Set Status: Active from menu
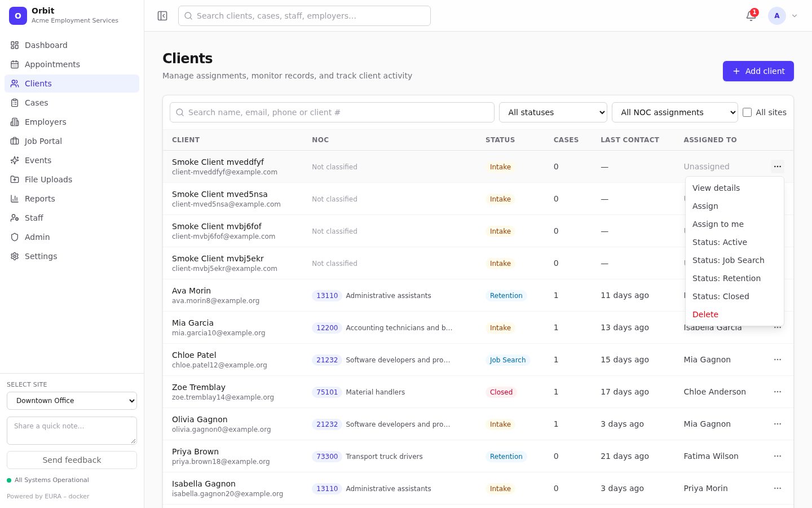Screen dimensions: 812x508 click(735, 242)
